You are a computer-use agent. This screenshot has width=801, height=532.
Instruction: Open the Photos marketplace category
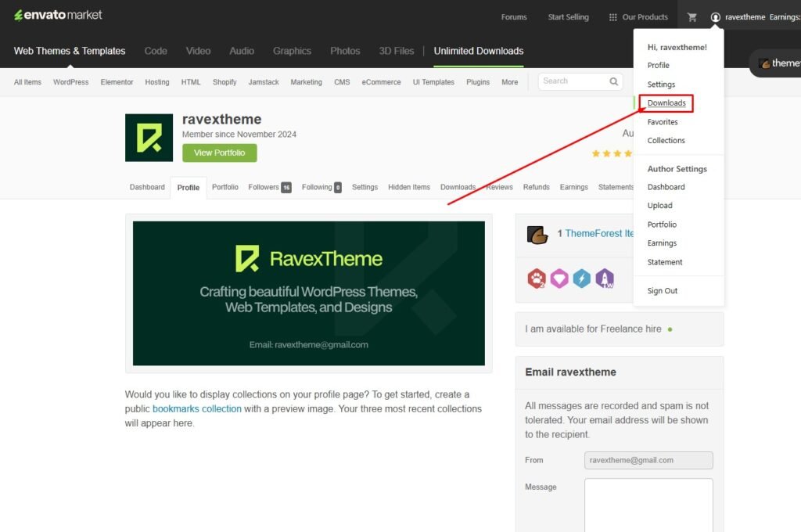(345, 51)
